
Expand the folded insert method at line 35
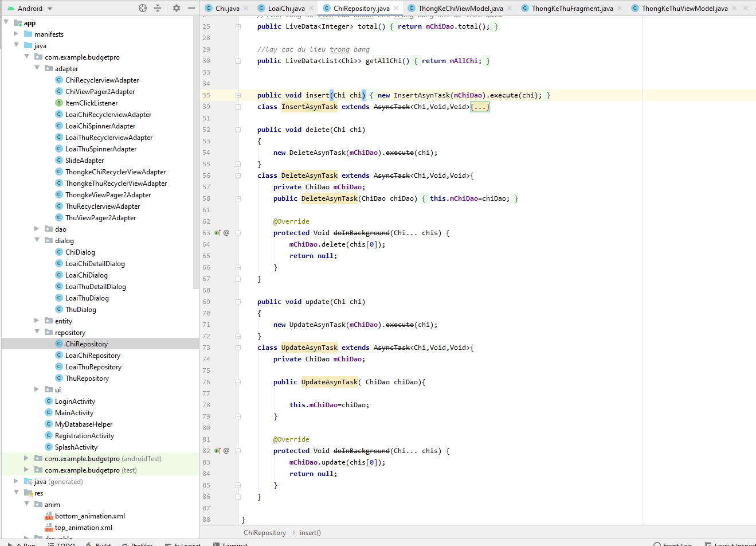point(238,95)
